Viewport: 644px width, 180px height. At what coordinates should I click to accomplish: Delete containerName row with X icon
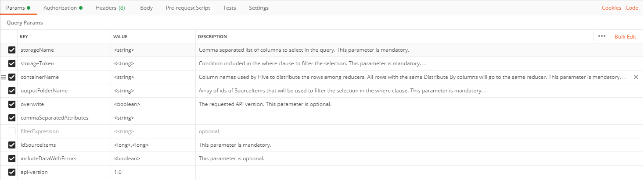pyautogui.click(x=636, y=77)
